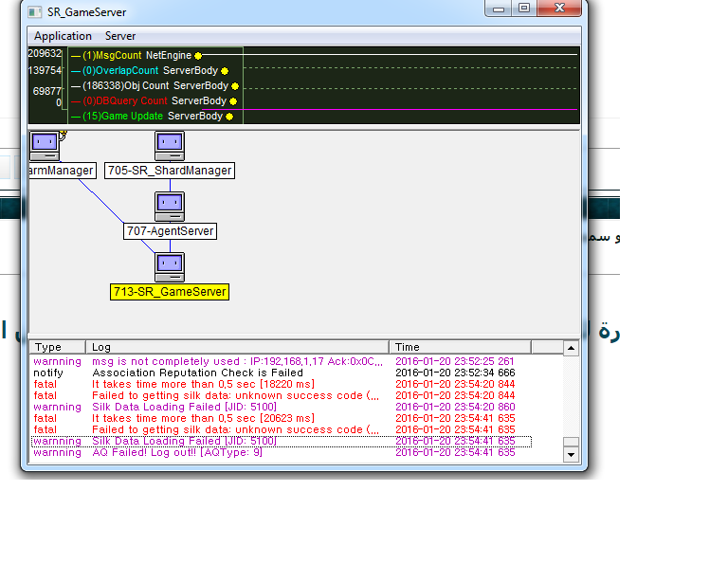Select silk data fatal row timed 23:54:20 844

[x=281, y=395]
